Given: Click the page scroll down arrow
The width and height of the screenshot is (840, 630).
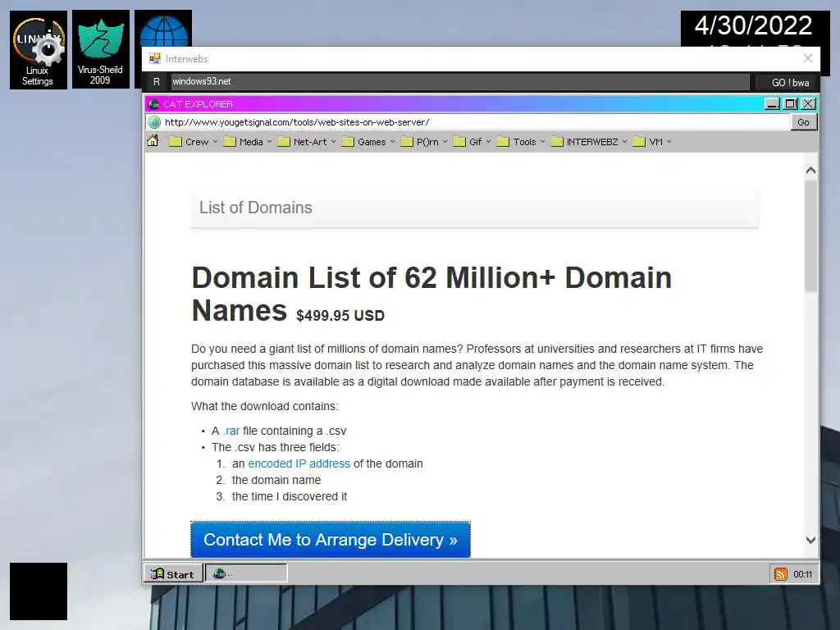Looking at the screenshot, I should click(x=810, y=540).
